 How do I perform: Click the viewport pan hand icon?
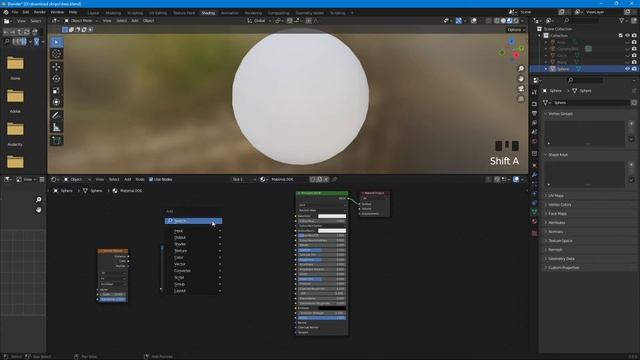(521, 79)
